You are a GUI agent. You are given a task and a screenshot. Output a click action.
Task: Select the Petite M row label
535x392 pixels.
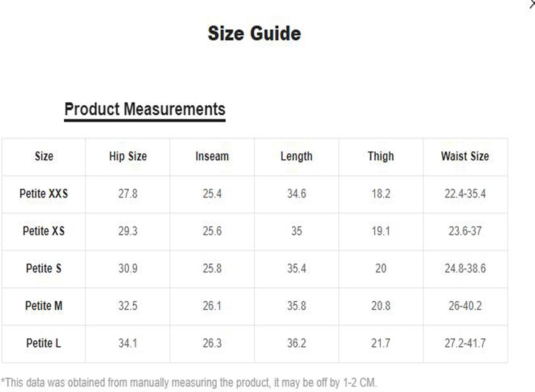point(43,306)
